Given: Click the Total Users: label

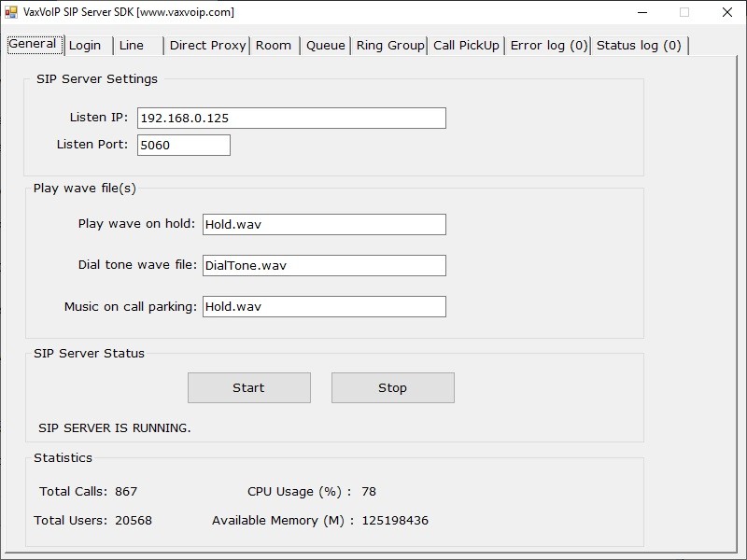Looking at the screenshot, I should point(71,520).
